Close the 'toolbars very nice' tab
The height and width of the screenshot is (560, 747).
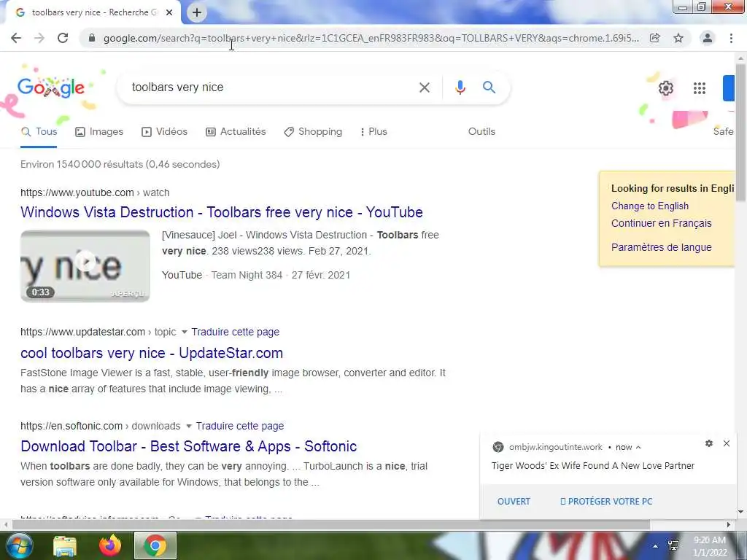pyautogui.click(x=169, y=12)
